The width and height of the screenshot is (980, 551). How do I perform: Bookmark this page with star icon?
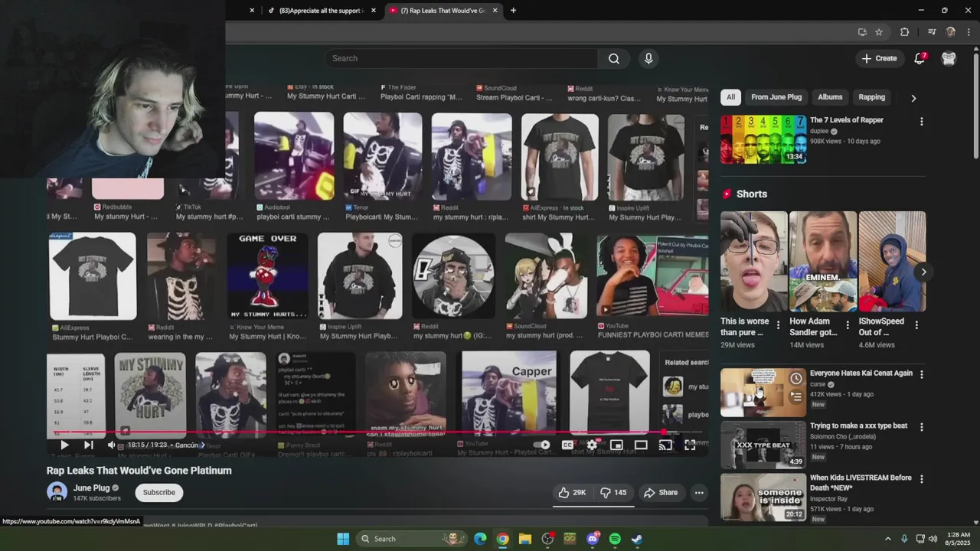879,32
